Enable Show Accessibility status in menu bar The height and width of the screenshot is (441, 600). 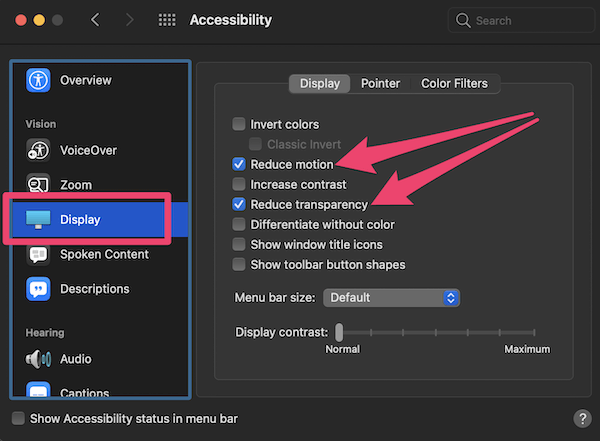click(18, 418)
